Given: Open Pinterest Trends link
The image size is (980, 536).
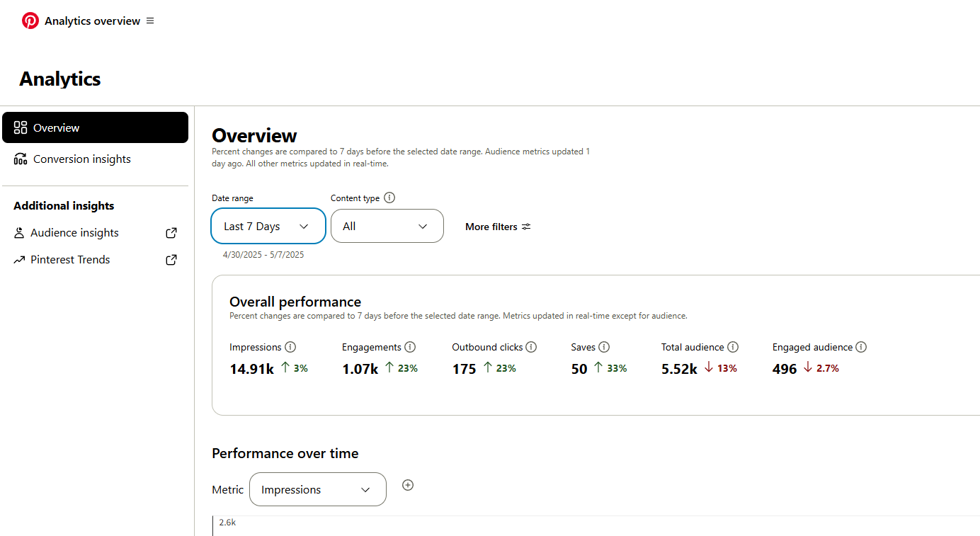Looking at the screenshot, I should click(95, 260).
